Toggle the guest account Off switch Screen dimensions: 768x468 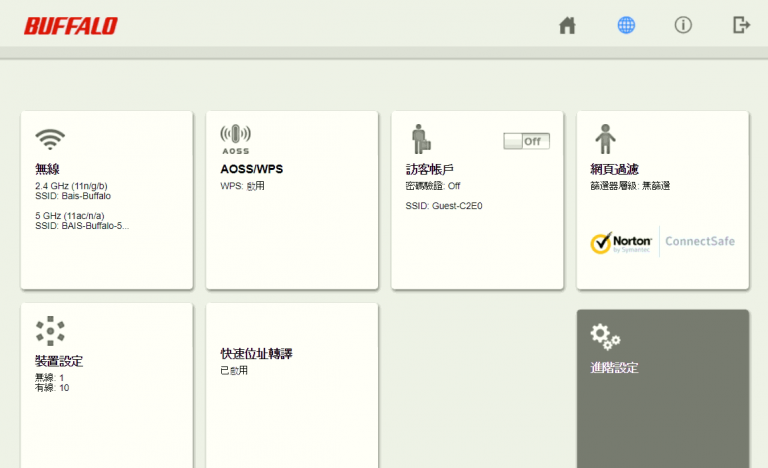click(526, 141)
